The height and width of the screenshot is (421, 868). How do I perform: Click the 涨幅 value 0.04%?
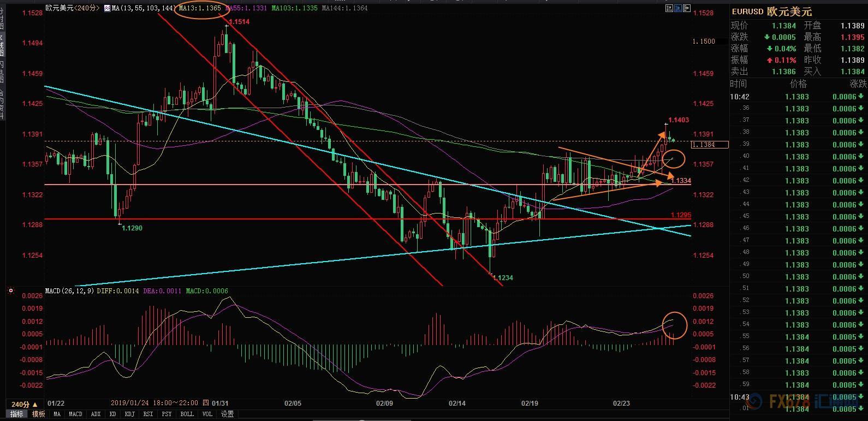(x=786, y=49)
